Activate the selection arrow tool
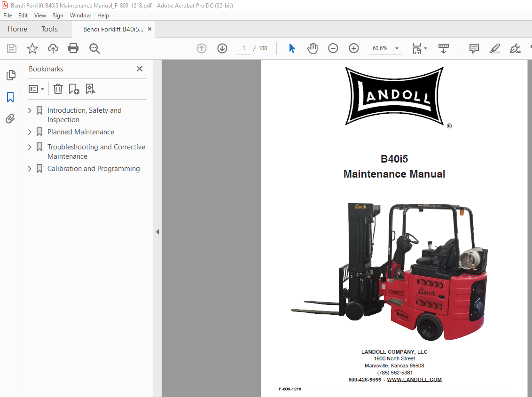 (x=292, y=48)
